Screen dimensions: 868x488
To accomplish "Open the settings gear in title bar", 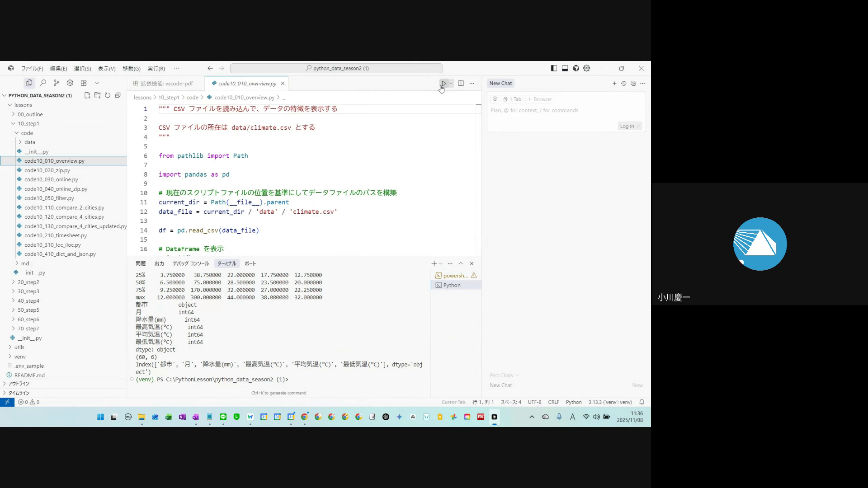I will (587, 68).
